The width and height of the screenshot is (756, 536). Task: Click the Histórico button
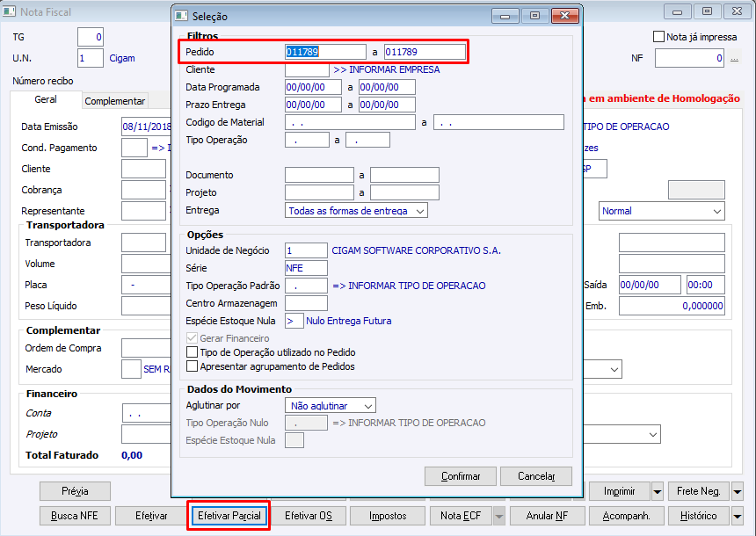click(699, 516)
